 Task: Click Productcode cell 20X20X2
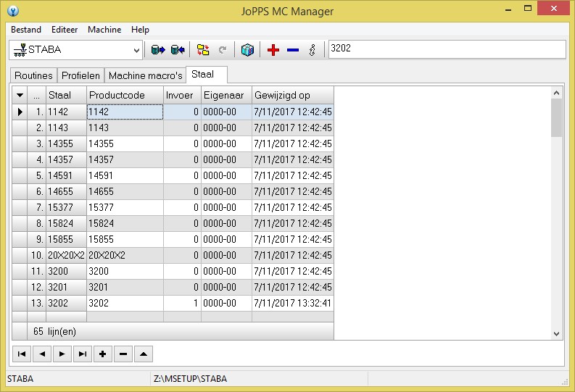(125, 255)
